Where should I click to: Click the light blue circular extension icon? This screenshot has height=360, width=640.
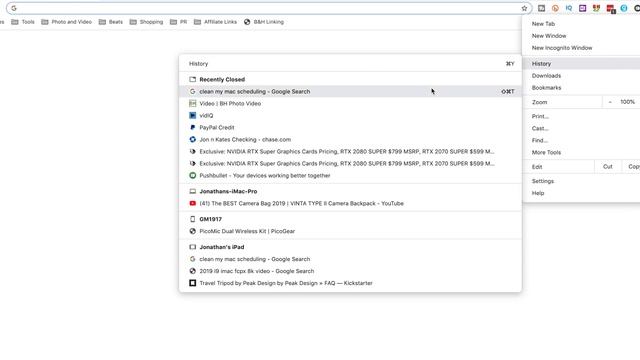tap(624, 8)
